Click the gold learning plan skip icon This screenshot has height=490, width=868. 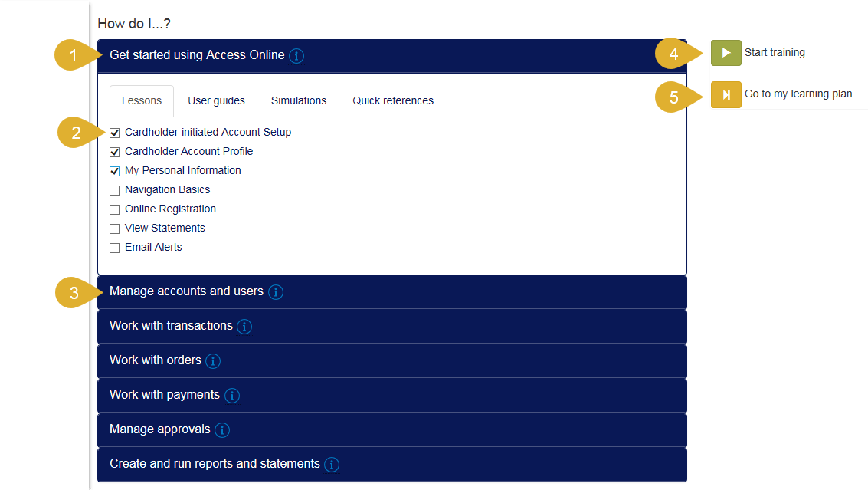click(x=726, y=94)
